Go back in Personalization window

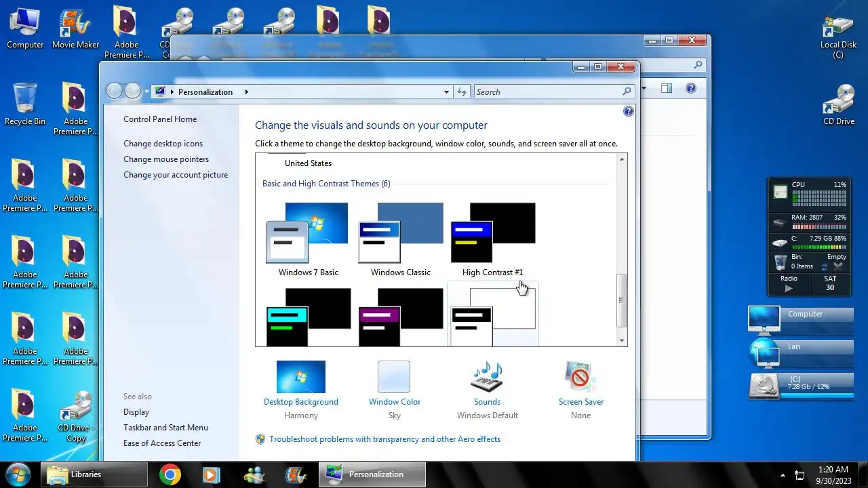pyautogui.click(x=114, y=91)
